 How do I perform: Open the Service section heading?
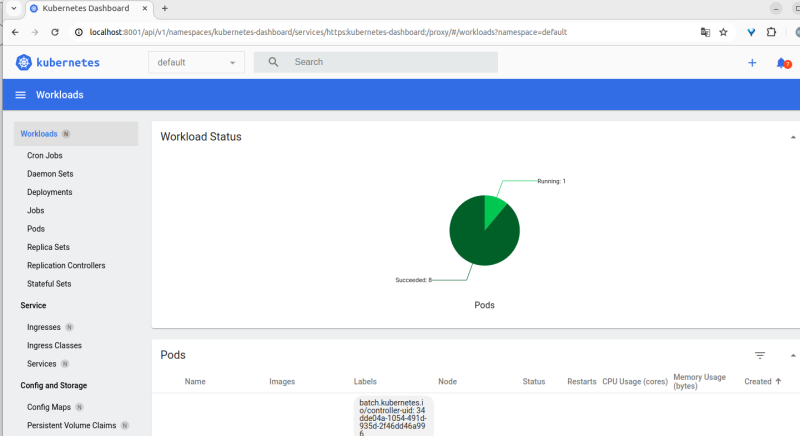tap(33, 305)
